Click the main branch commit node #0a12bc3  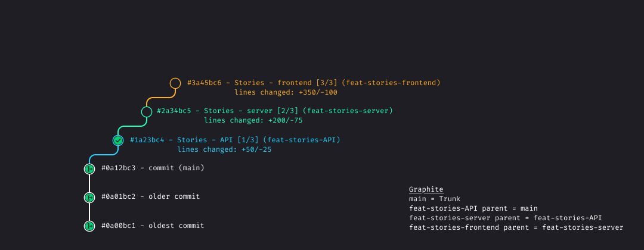click(89, 169)
